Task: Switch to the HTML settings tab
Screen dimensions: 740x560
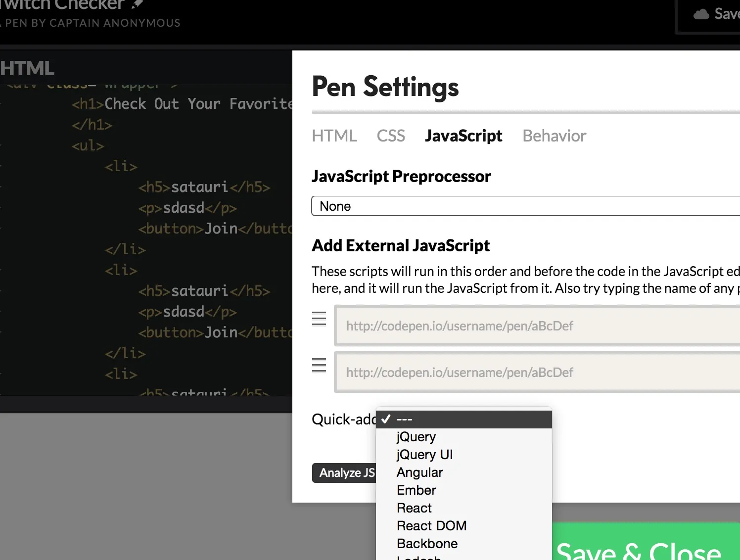Action: 334,136
